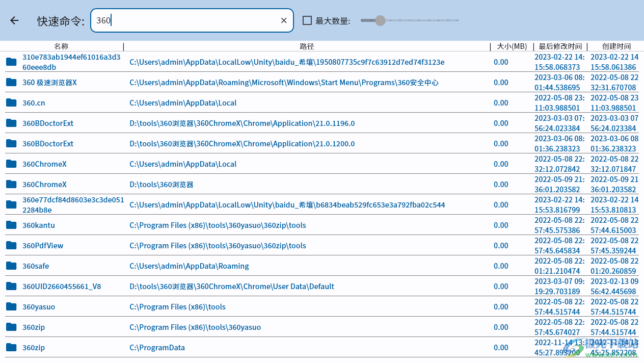Click path ending in Programs\360安全中心
The width and height of the screenshot is (644, 363).
tap(284, 83)
